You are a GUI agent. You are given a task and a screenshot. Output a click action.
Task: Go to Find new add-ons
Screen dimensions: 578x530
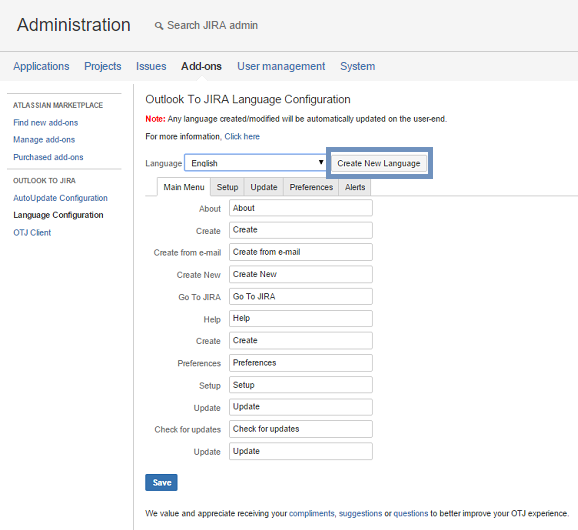[46, 123]
